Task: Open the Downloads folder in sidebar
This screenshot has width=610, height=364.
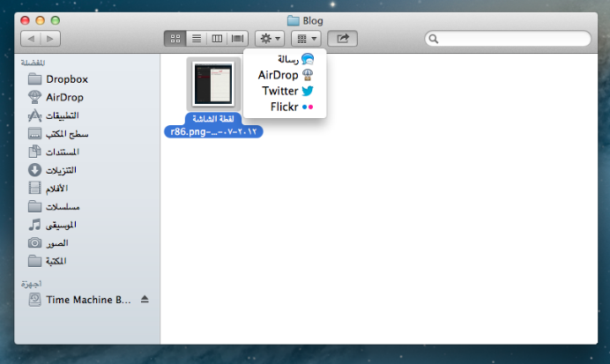Action: (x=61, y=170)
